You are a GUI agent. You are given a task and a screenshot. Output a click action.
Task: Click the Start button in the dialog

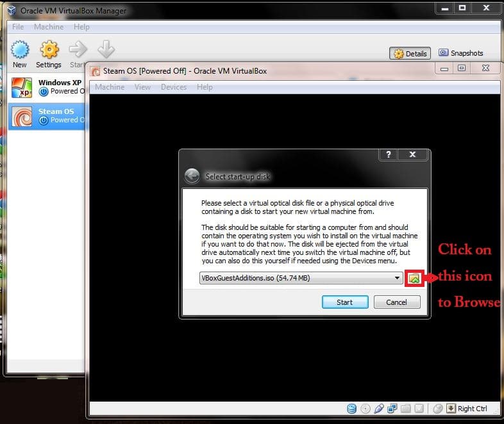(345, 302)
